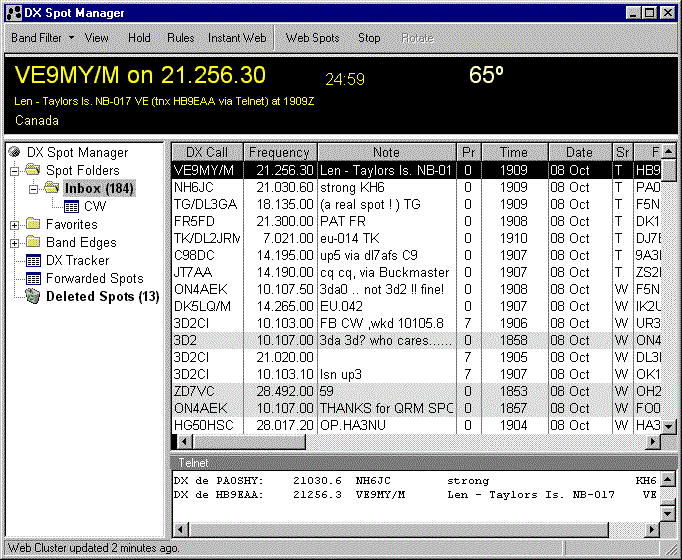Sort by the Time column header

pos(514,152)
